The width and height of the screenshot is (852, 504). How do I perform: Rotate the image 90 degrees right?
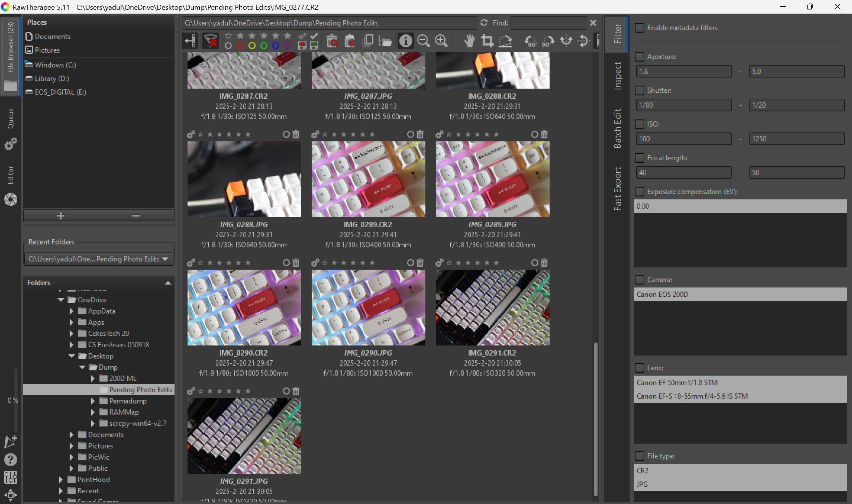547,42
